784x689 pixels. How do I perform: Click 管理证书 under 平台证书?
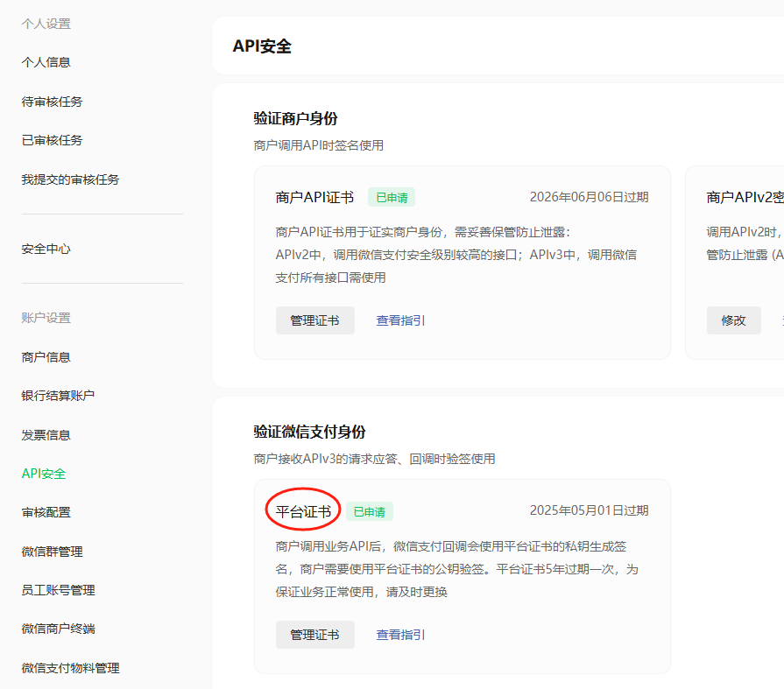click(x=314, y=635)
